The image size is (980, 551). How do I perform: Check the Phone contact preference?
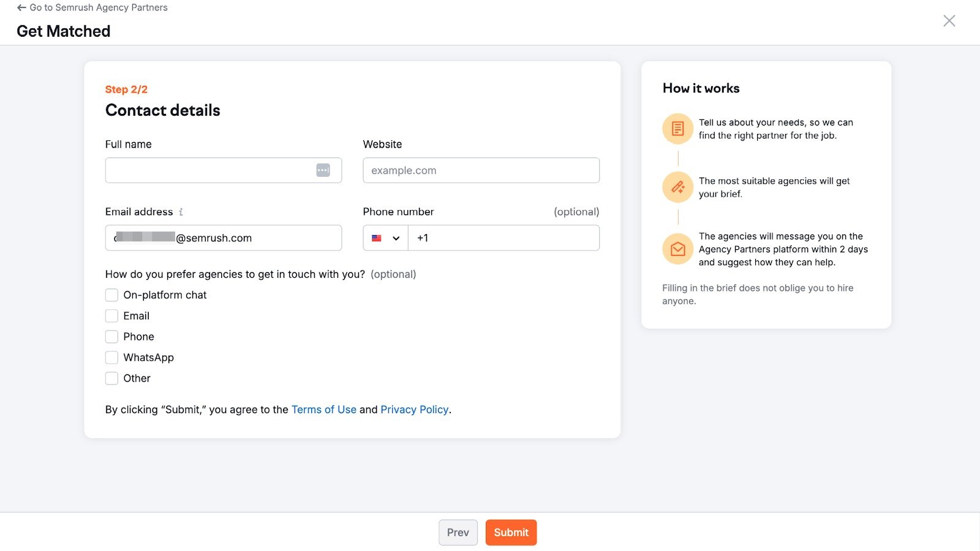pyautogui.click(x=111, y=336)
